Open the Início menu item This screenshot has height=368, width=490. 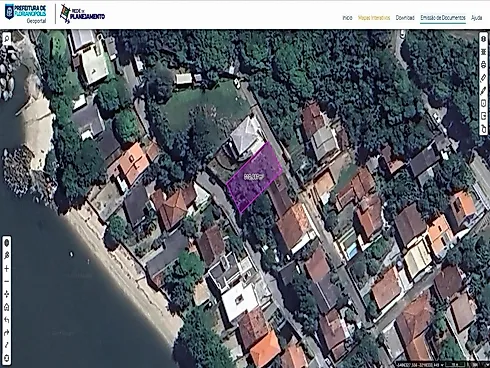pos(347,18)
